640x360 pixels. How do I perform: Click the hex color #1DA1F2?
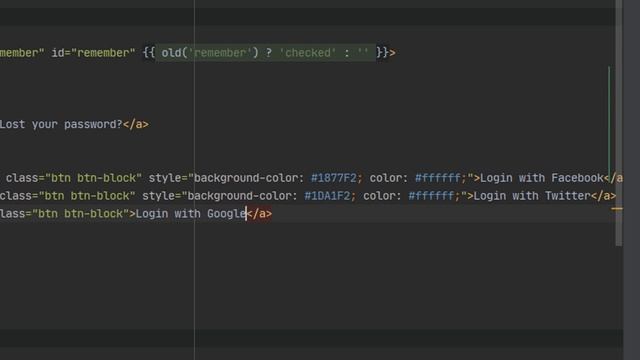[x=327, y=196]
